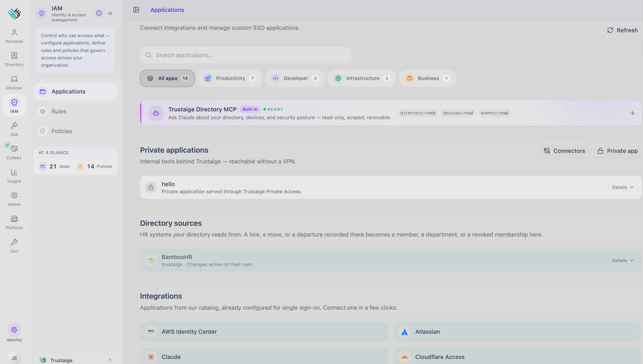643x364 pixels.
Task: Open the Atlassian integration card
Action: (x=518, y=332)
